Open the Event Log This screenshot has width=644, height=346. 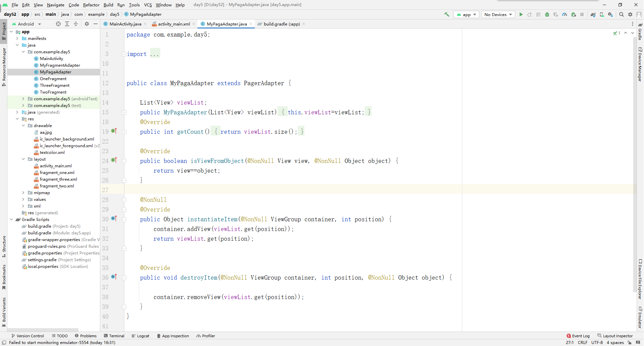[578, 336]
